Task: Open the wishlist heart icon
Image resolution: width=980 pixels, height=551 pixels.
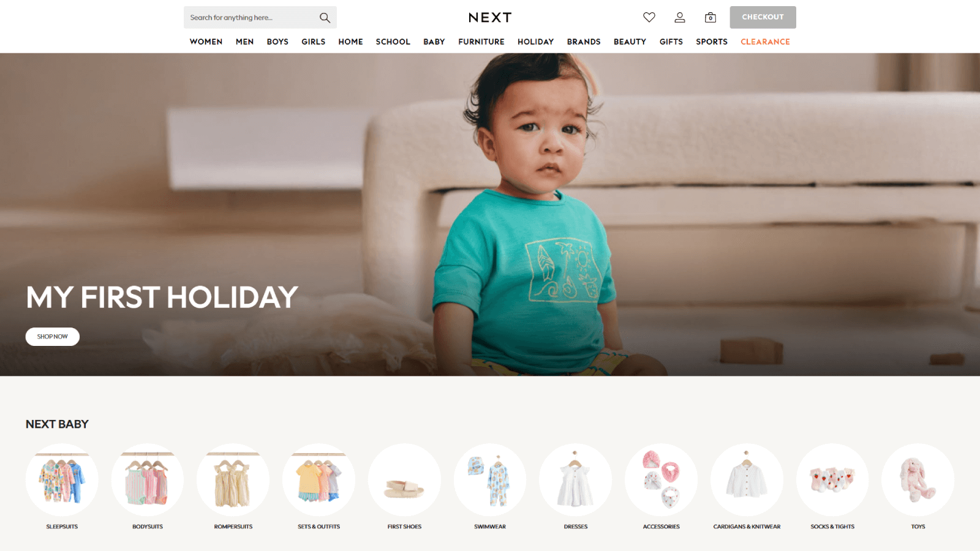Action: (x=649, y=17)
